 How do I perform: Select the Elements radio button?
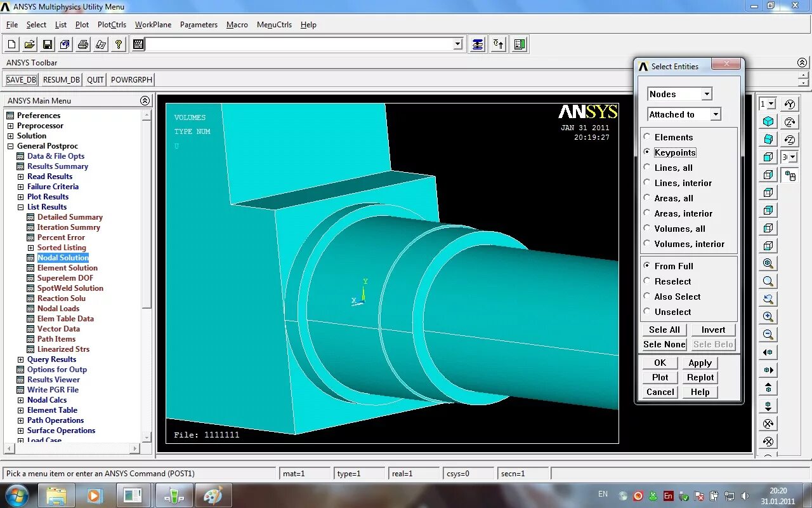[647, 137]
